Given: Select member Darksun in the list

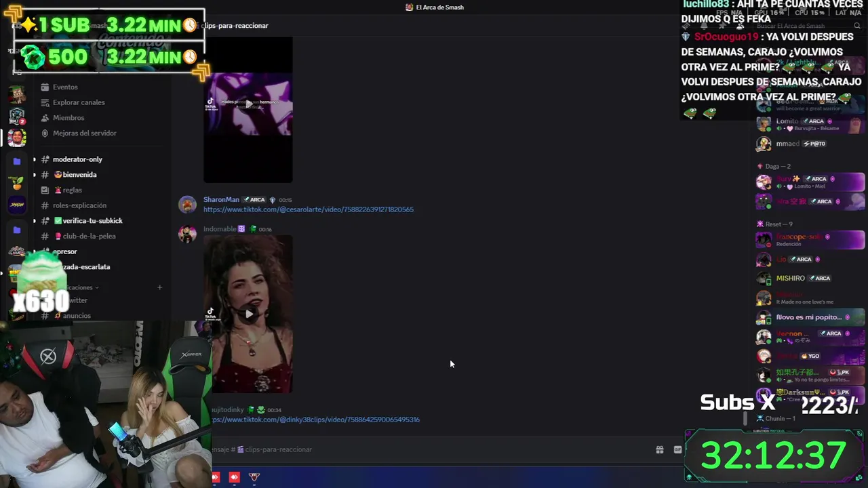Looking at the screenshot, I should coord(810,394).
